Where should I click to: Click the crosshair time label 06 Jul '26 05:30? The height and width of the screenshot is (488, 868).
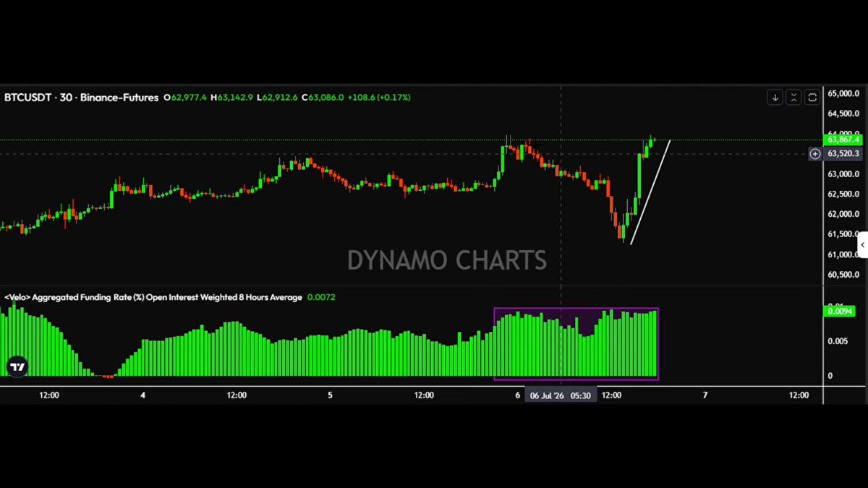click(561, 395)
